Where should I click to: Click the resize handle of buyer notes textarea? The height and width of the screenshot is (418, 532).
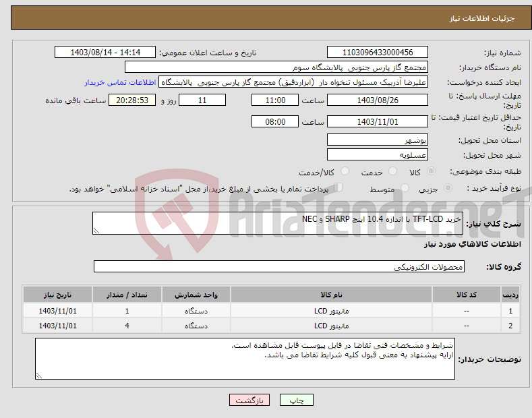click(38, 376)
